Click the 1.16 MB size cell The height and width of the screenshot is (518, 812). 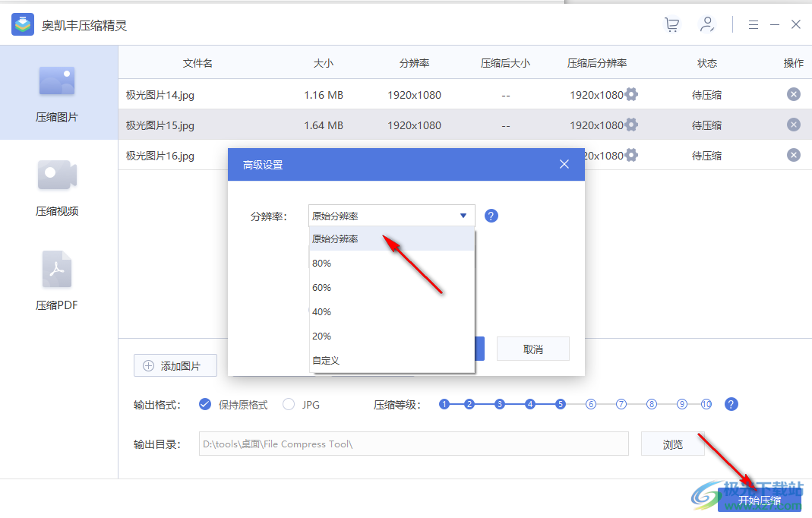(x=324, y=95)
